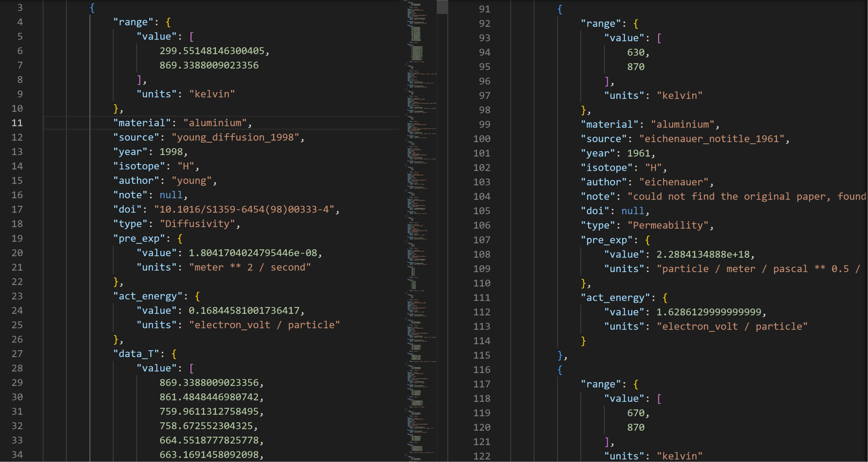Click the year value 1961

638,153
